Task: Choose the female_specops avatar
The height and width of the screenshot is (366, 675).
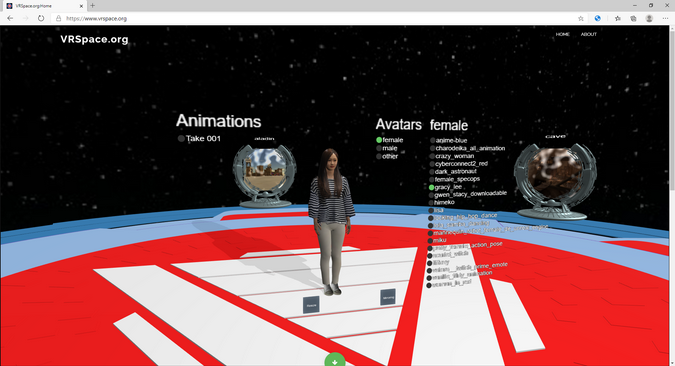Action: point(454,179)
